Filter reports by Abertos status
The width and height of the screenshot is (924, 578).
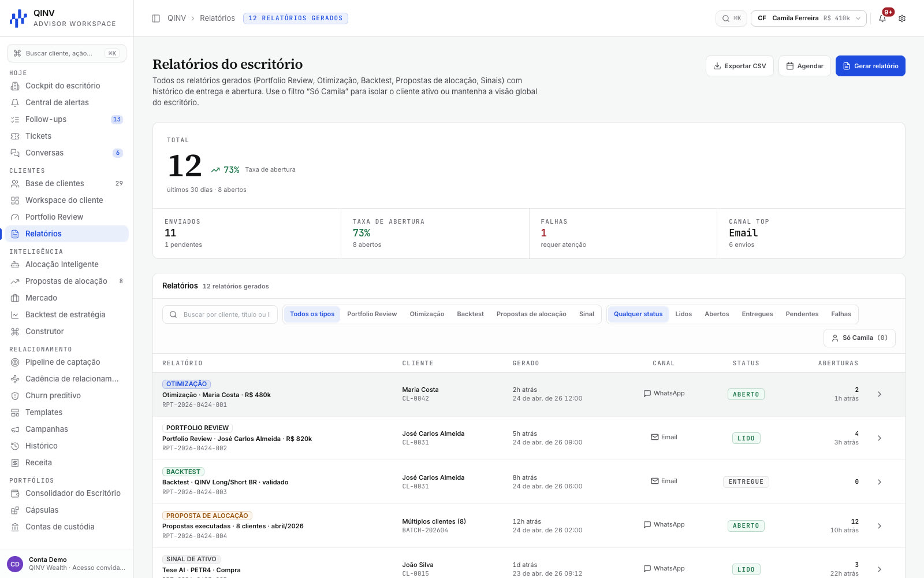point(717,314)
